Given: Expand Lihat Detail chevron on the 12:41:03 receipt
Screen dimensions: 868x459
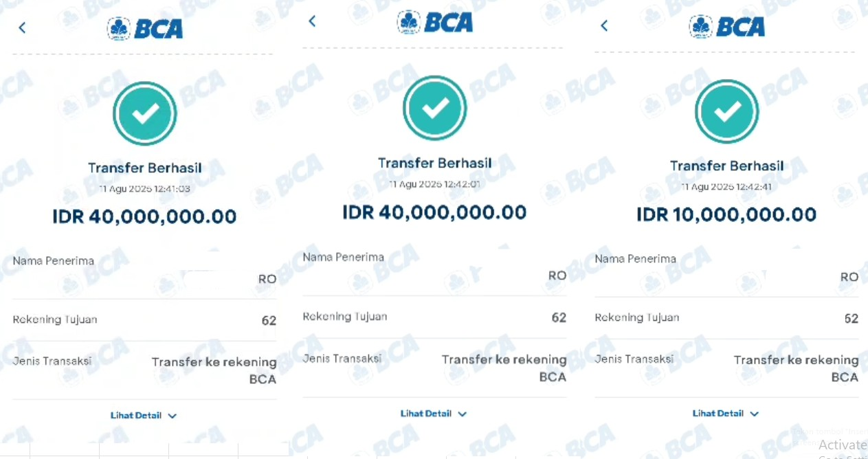Looking at the screenshot, I should pos(173,416).
